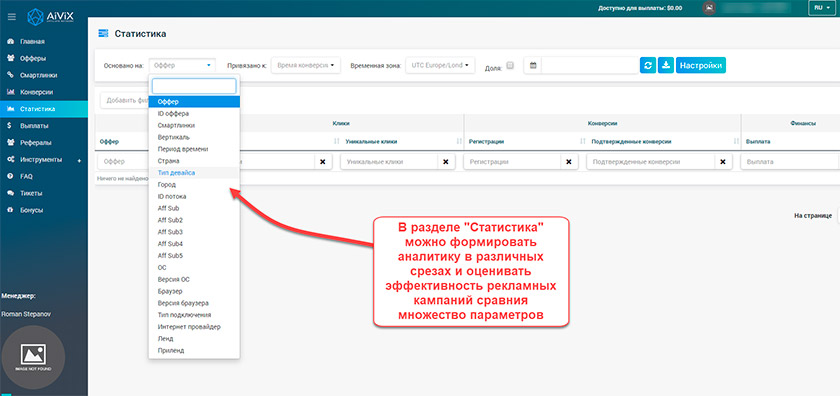Clear the Уникальные клики filter with X
Viewport: 840px width, 396px height.
(446, 162)
